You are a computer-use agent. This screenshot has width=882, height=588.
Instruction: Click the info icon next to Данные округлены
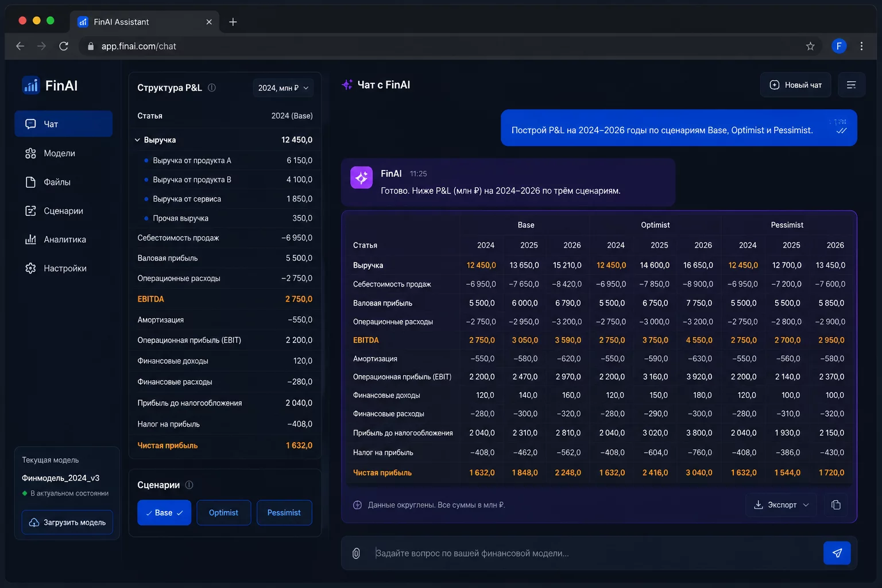tap(357, 505)
